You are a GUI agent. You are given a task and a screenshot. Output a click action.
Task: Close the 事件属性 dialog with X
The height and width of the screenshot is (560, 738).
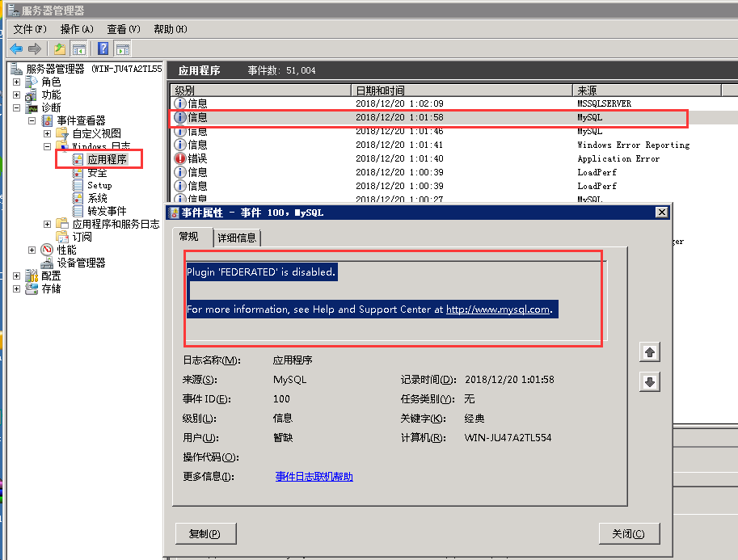pyautogui.click(x=662, y=213)
